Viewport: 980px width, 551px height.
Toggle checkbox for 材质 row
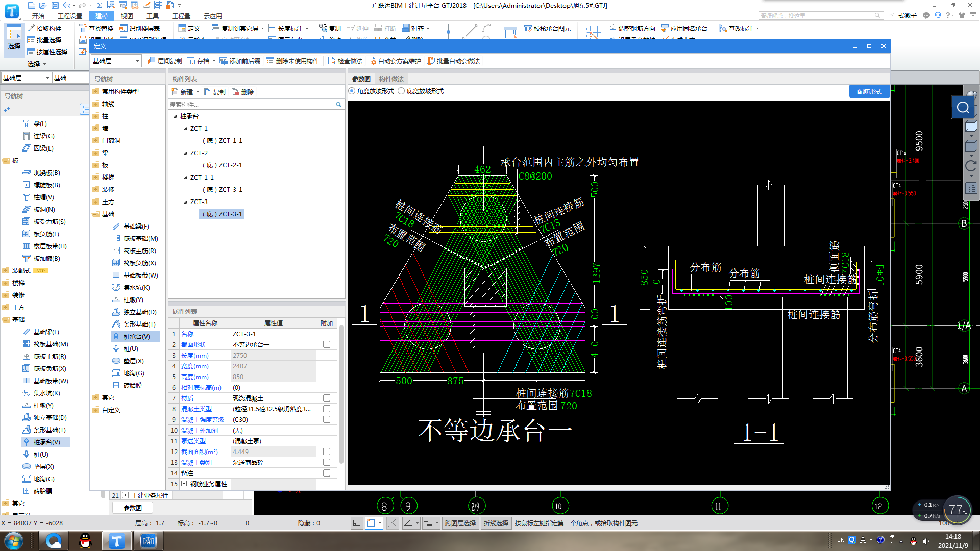pyautogui.click(x=327, y=398)
